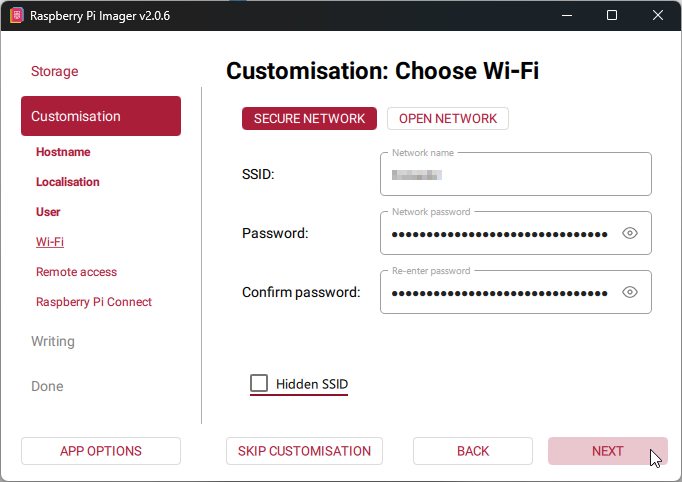Go to the Hostname sub-step
This screenshot has height=482, width=682.
tap(63, 152)
